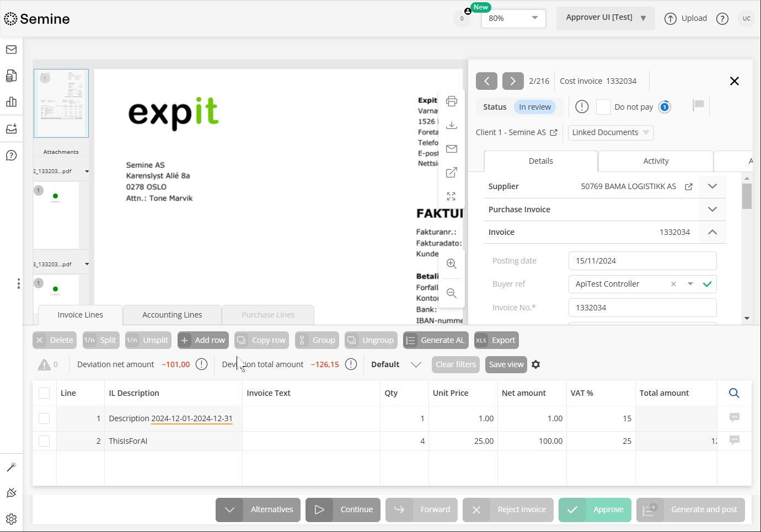Viewport: 761px width, 532px height.
Task: Open table settings gear icon
Action: pos(535,364)
